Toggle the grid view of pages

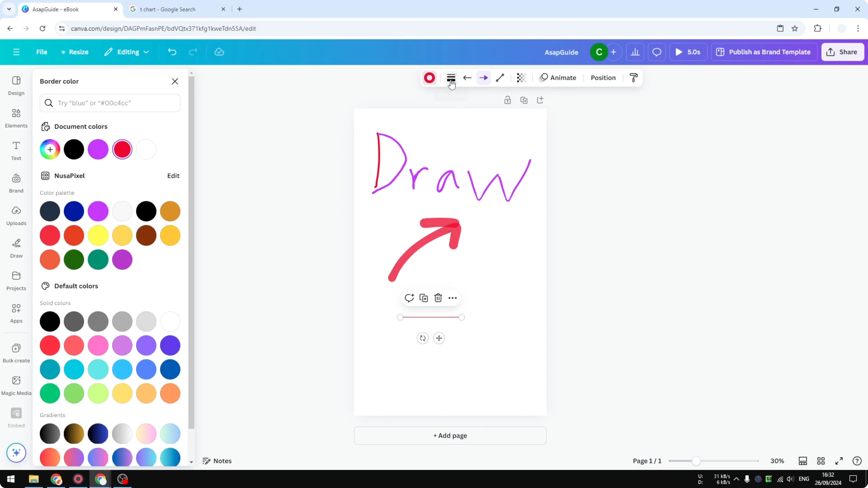coord(821,461)
